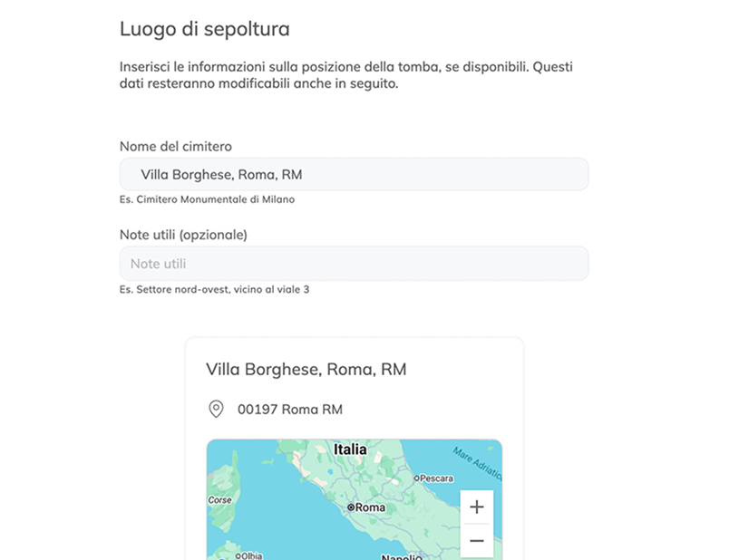
Task: Click the Luogo di sepoltura heading
Action: [204, 29]
